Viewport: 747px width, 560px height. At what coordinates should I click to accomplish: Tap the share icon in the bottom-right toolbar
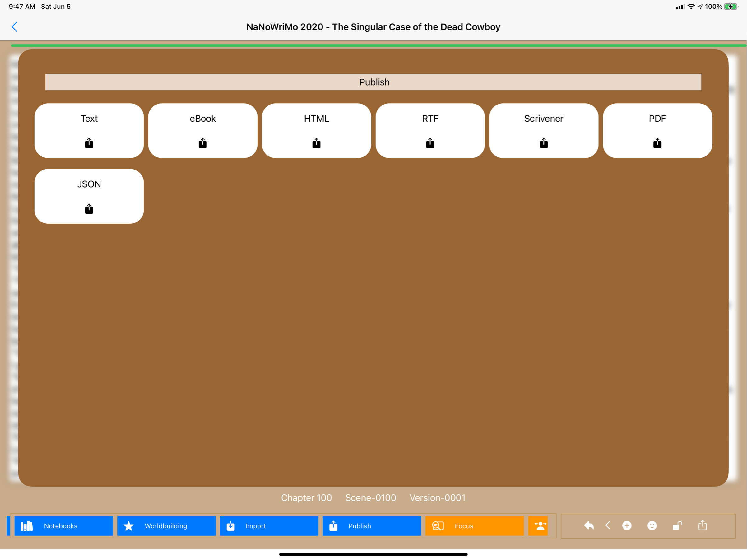point(703,525)
